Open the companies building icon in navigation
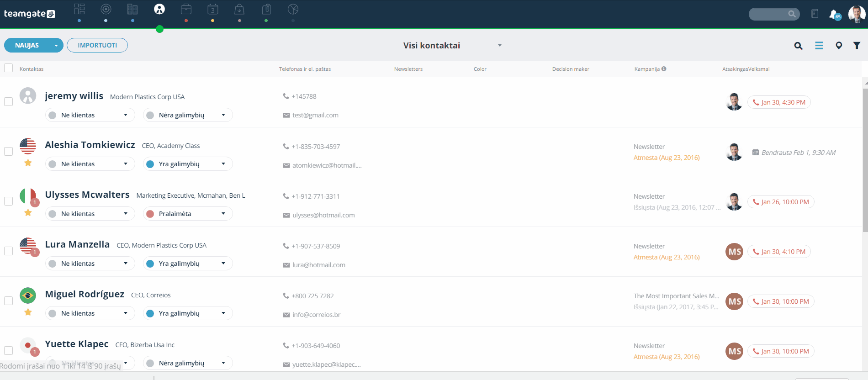Viewport: 868px width, 380px height. 132,9
